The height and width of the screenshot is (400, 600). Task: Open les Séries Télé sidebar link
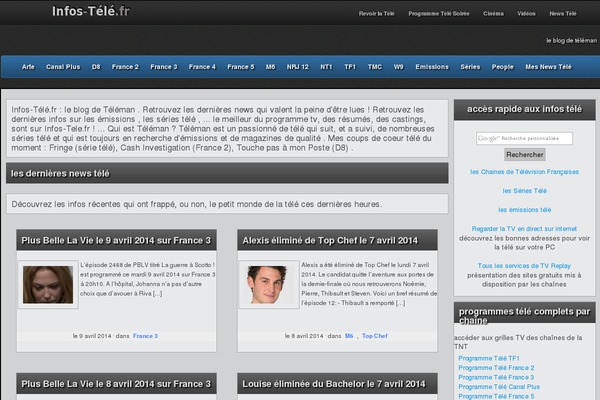[x=524, y=191]
